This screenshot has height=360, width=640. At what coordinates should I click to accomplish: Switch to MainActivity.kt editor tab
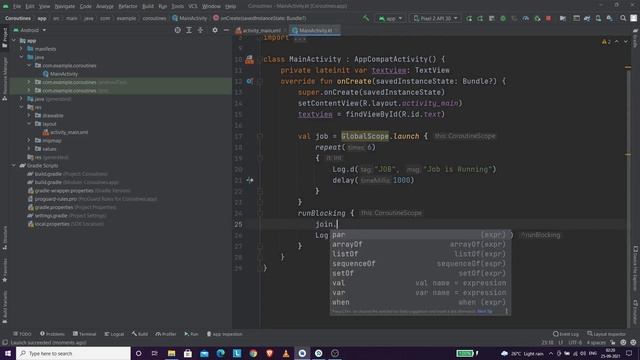click(x=315, y=31)
